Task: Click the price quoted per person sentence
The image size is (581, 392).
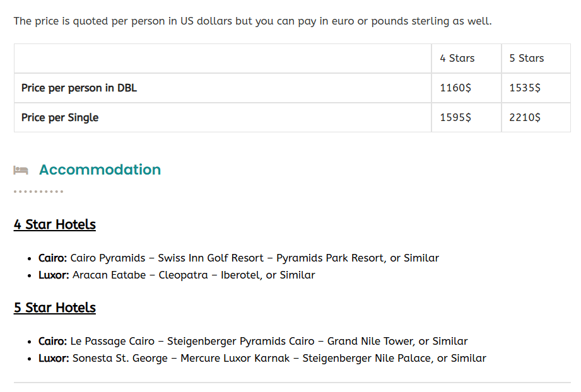Action: [x=252, y=21]
